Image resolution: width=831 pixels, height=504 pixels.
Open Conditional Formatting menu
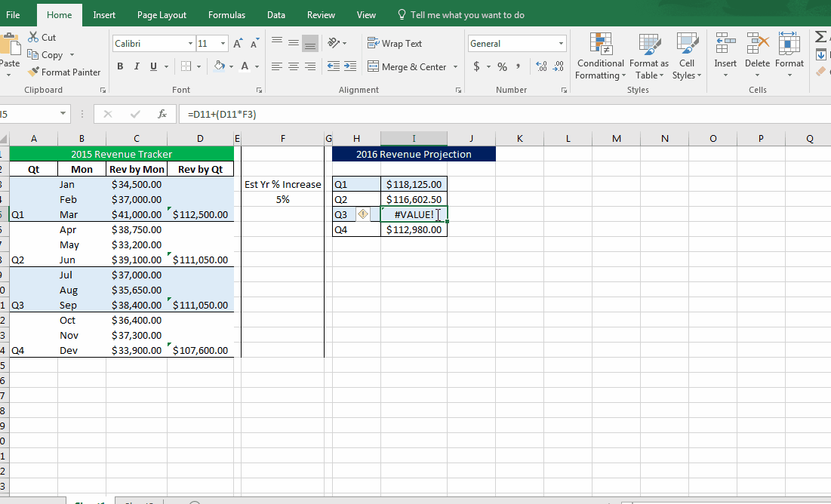coord(601,56)
